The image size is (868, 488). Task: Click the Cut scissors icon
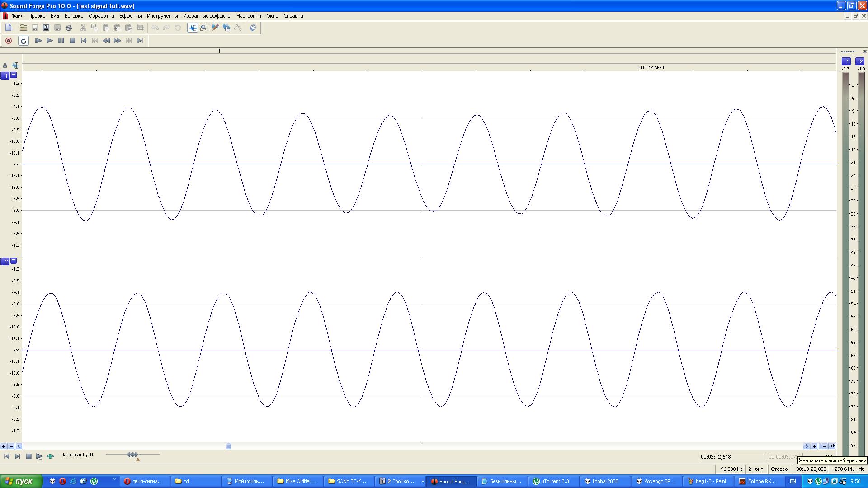pos(83,28)
